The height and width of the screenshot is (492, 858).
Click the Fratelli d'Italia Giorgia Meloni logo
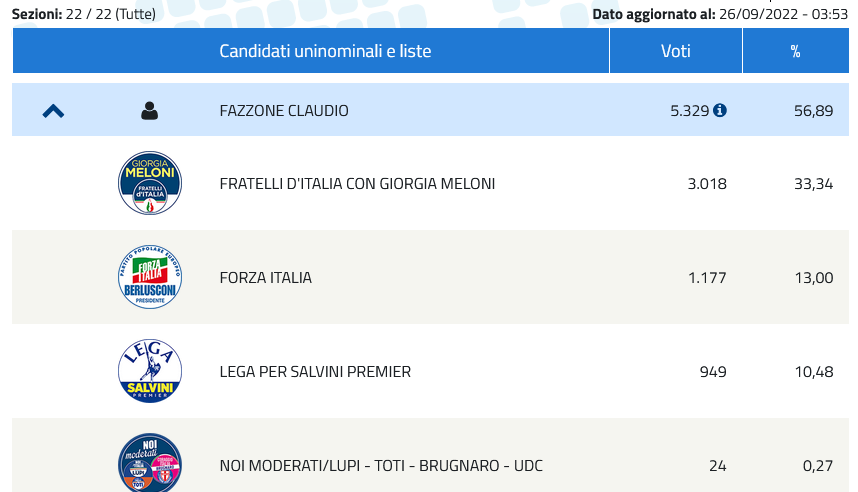(150, 183)
